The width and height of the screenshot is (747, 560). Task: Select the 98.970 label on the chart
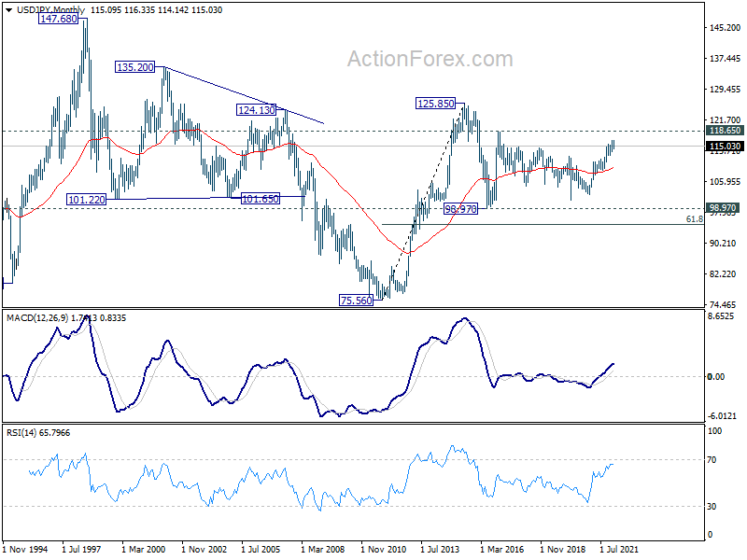[x=460, y=209]
